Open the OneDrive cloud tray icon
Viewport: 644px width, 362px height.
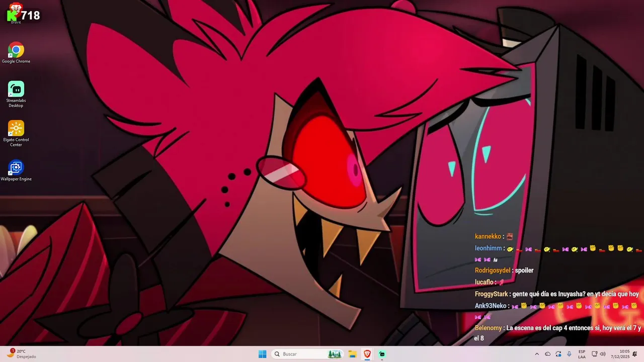(548, 354)
